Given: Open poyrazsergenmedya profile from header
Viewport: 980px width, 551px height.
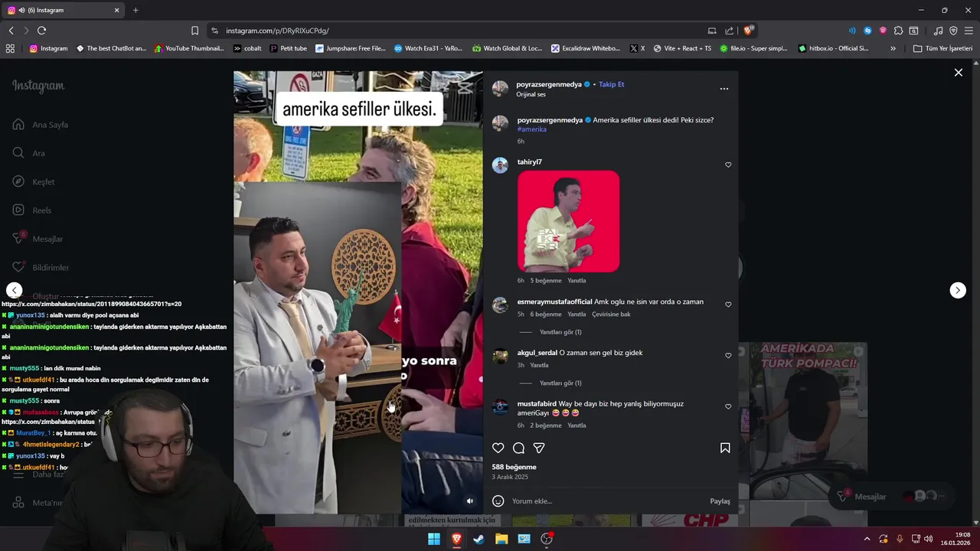Looking at the screenshot, I should pyautogui.click(x=549, y=84).
